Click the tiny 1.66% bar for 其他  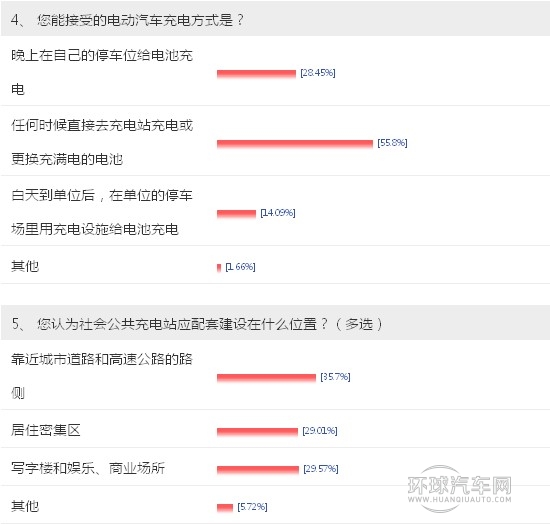coord(219,268)
